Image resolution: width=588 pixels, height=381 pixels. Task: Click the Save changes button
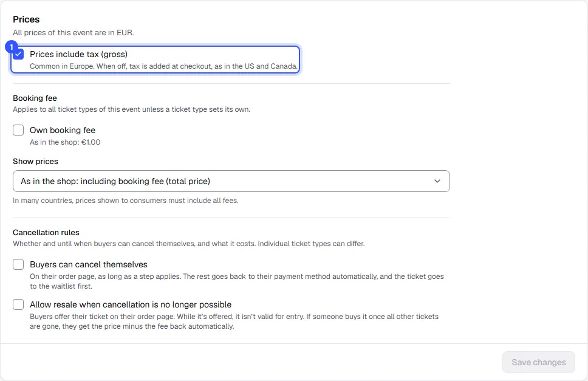coord(539,362)
